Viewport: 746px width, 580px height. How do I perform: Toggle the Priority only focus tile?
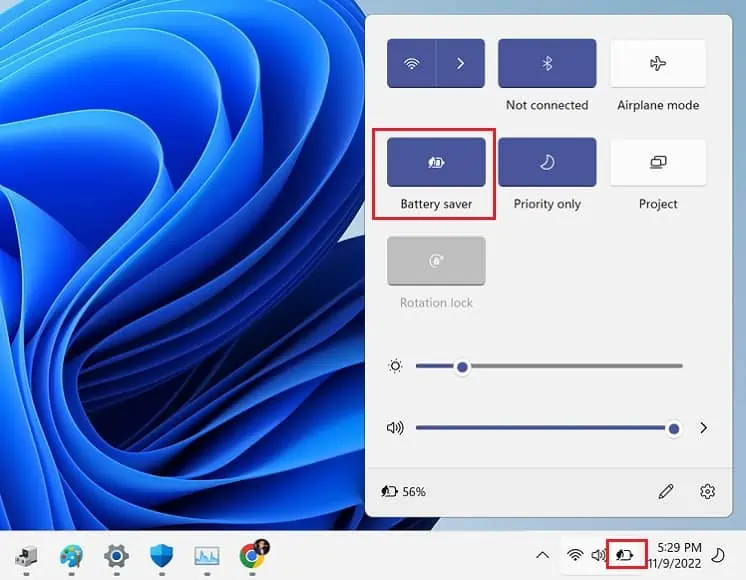pyautogui.click(x=547, y=162)
